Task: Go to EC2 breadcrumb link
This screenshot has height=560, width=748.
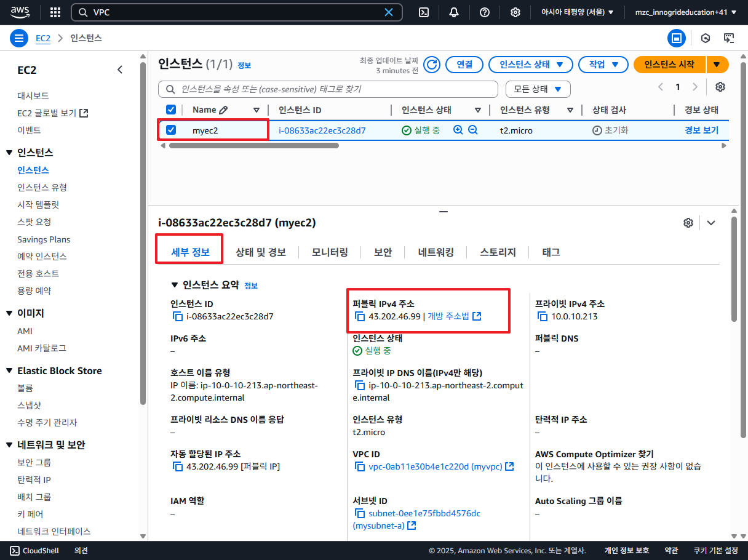Action: (x=43, y=38)
